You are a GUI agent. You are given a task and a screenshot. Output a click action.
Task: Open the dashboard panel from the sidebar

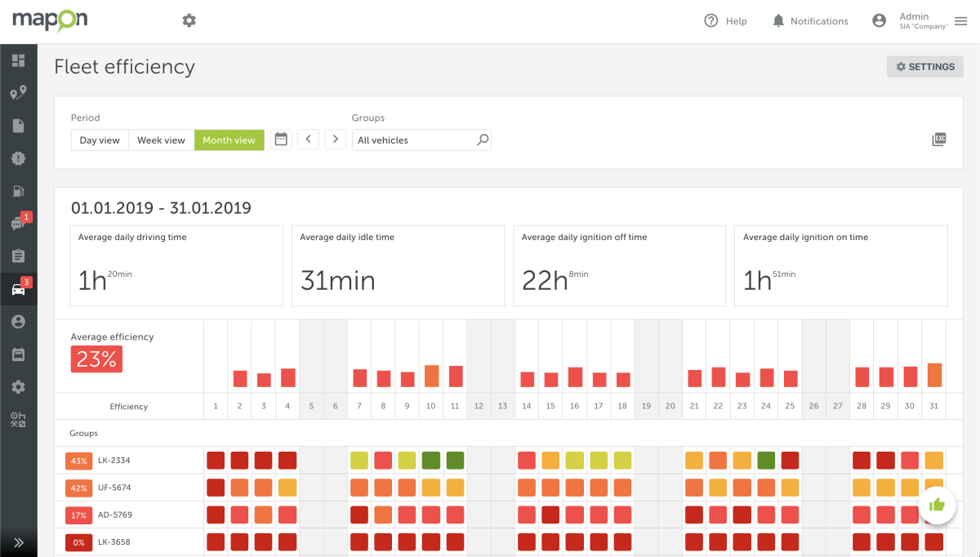18,59
